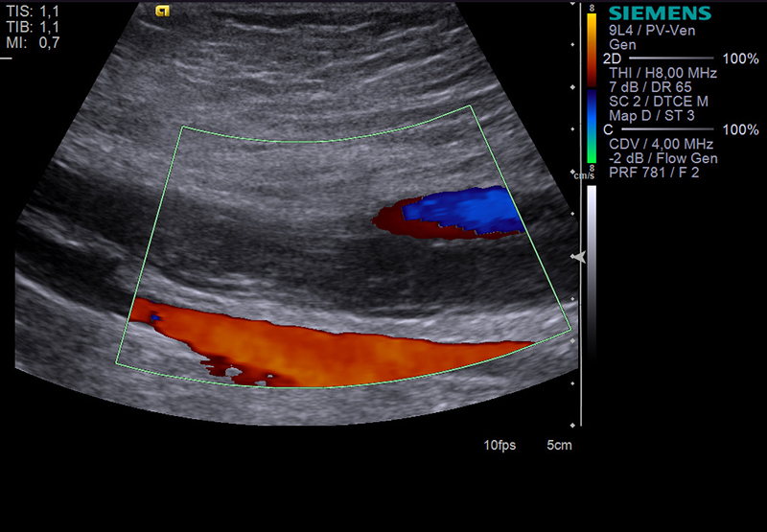Click the '2D' mode label
Viewport: 767px width, 532px height.
click(612, 58)
